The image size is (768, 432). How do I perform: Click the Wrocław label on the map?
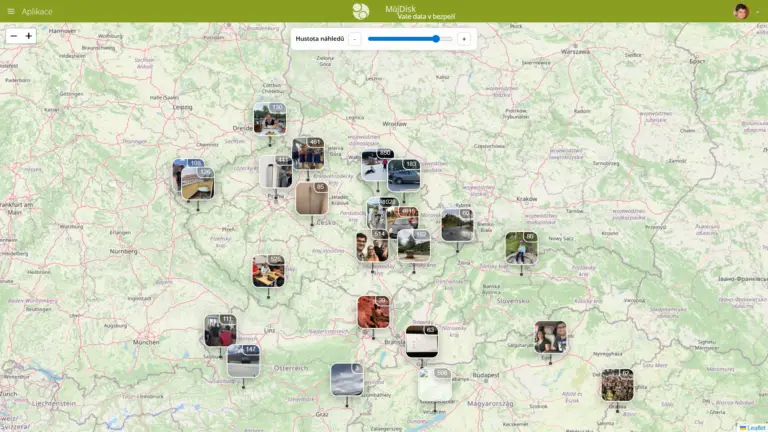pyautogui.click(x=394, y=124)
